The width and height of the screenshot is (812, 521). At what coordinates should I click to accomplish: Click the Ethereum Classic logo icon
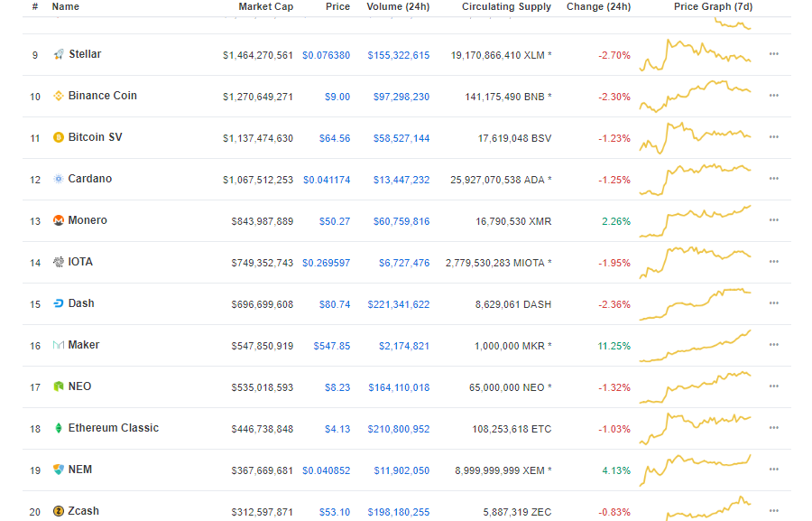point(59,428)
